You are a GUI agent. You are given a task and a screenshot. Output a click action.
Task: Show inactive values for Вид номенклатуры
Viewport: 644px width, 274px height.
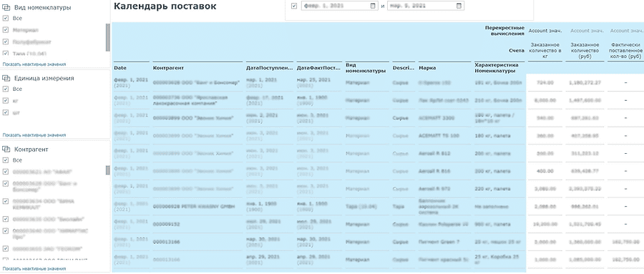click(34, 64)
